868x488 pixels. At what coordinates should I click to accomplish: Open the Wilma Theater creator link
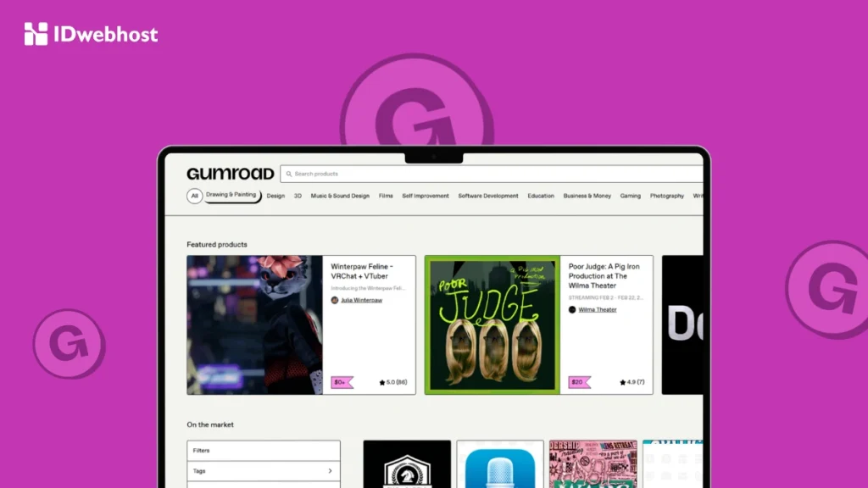tap(598, 310)
